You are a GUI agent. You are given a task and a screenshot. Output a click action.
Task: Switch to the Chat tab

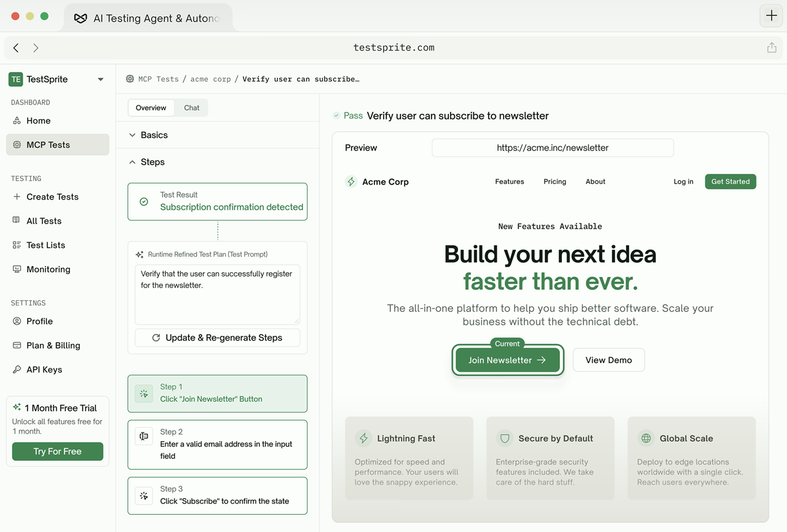point(191,108)
